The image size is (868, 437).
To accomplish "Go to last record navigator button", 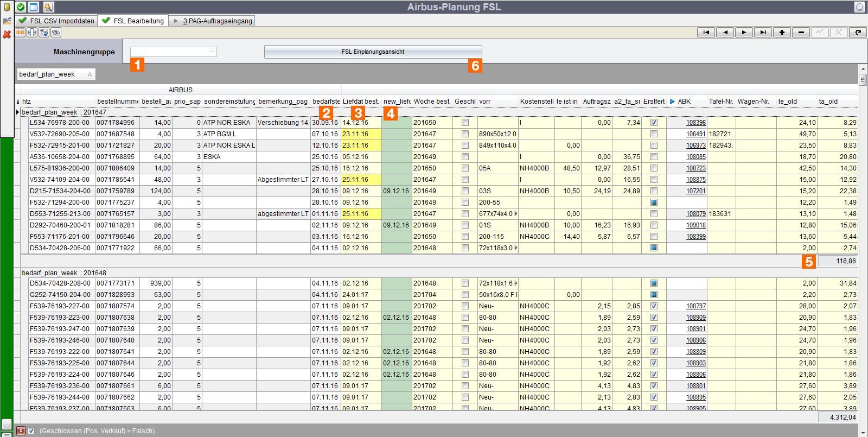I will point(763,32).
